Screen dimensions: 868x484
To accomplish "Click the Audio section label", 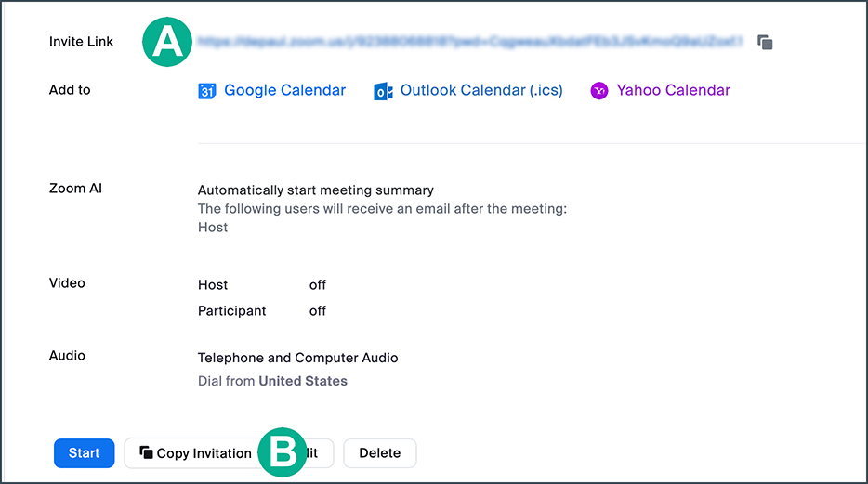I will pyautogui.click(x=67, y=356).
